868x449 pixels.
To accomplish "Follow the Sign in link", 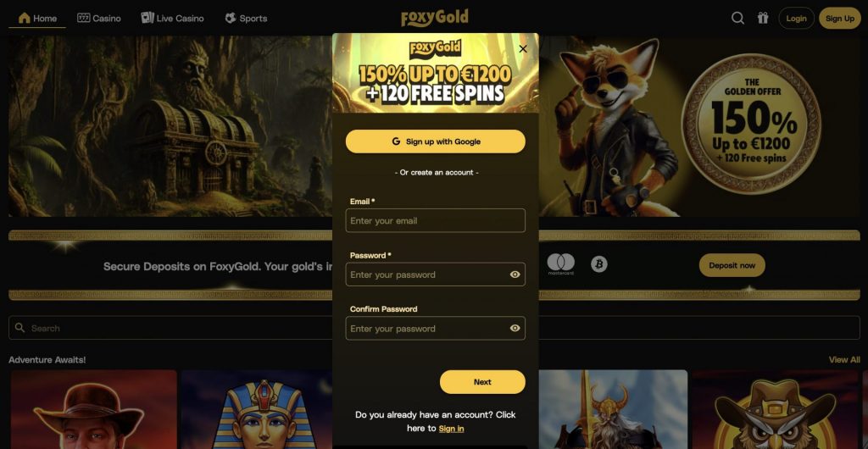I will pos(451,429).
